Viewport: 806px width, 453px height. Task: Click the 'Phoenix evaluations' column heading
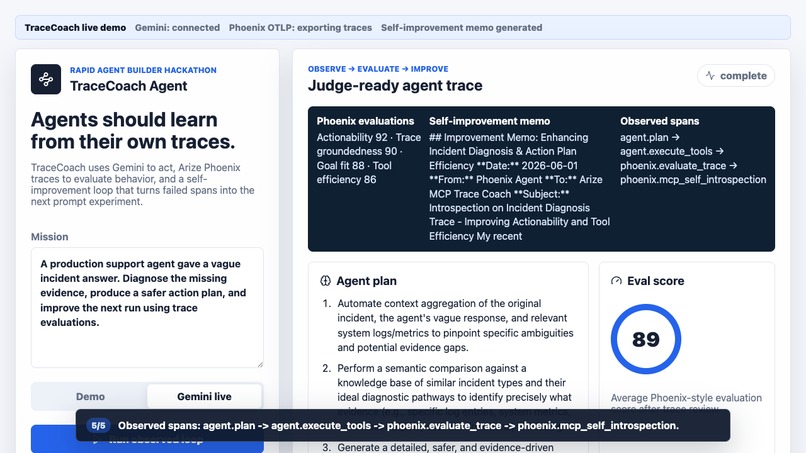pos(365,121)
